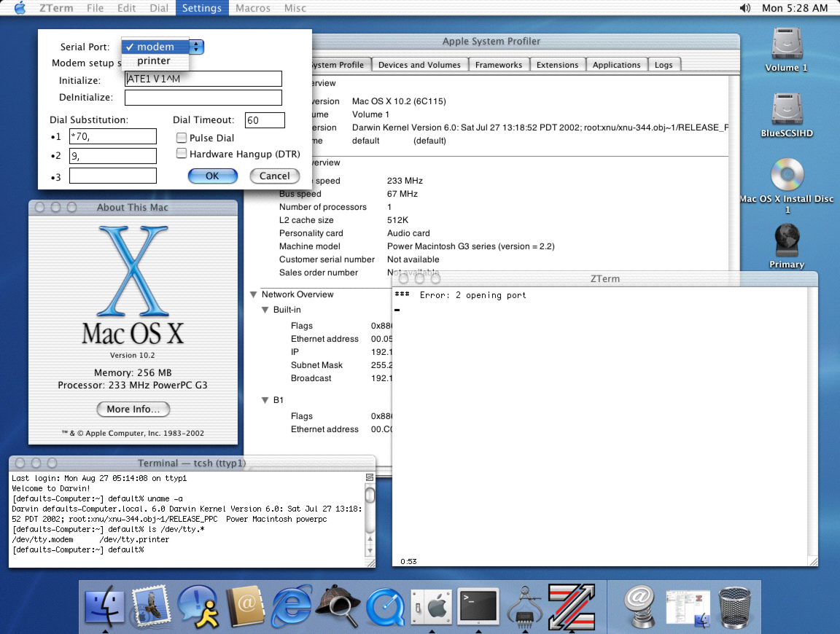Expand the B1 network entry

point(265,400)
